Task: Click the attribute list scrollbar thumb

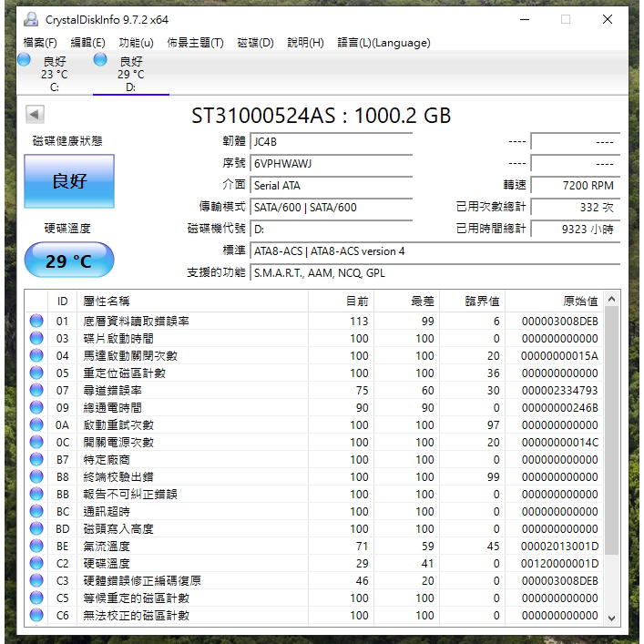Action: (611, 430)
